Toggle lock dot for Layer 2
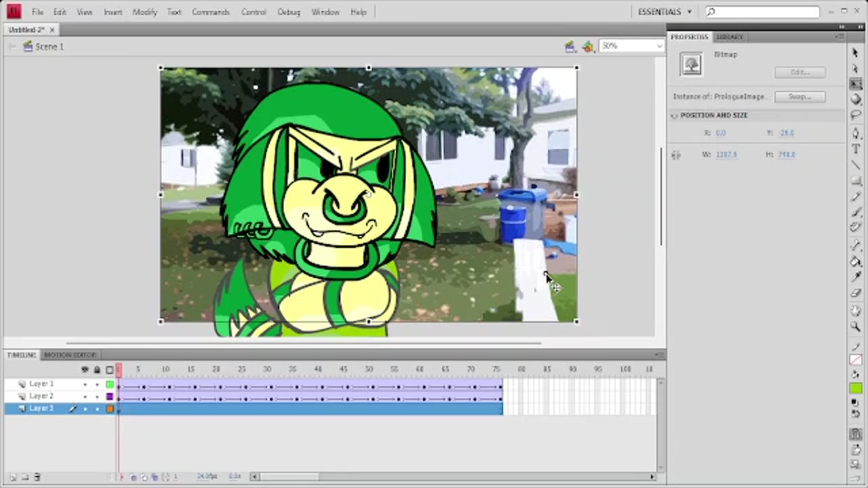 coord(97,396)
